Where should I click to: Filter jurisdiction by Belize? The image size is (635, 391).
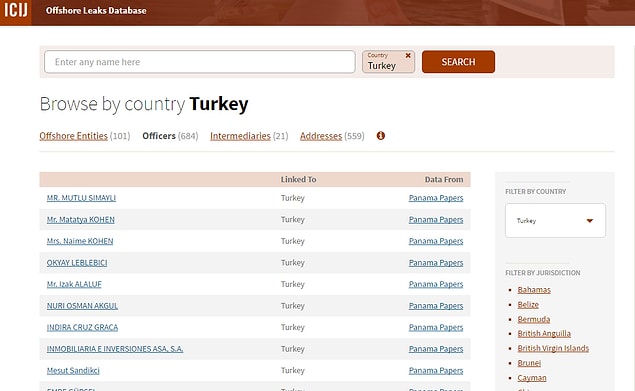click(528, 305)
